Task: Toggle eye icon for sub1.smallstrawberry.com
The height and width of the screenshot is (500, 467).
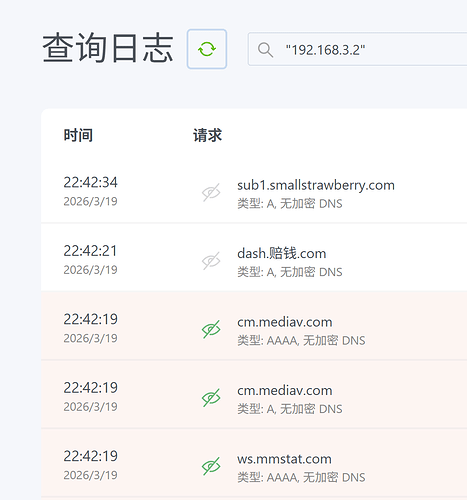Action: (x=211, y=192)
